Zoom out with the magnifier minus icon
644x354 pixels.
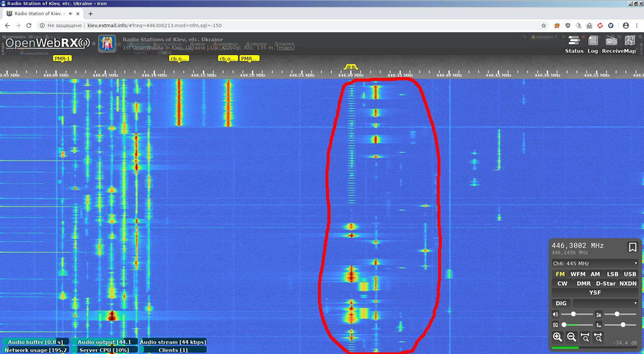[x=571, y=337]
